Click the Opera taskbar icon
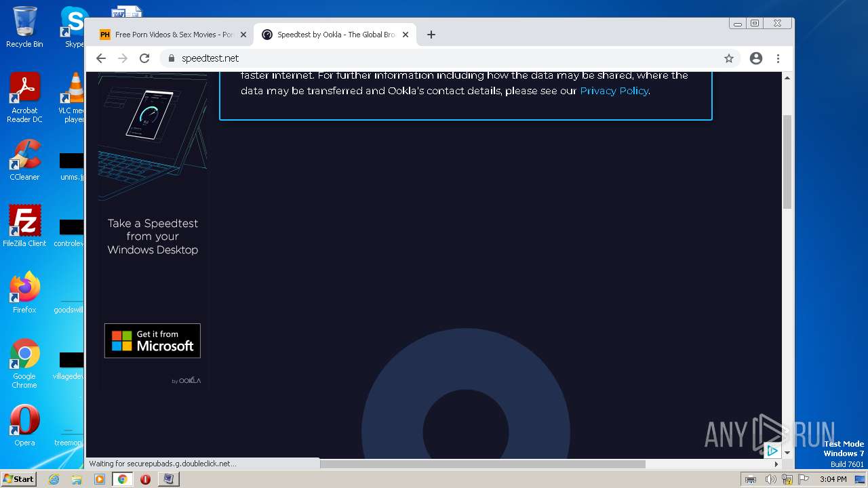Screen dimensions: 868x488 point(145,479)
